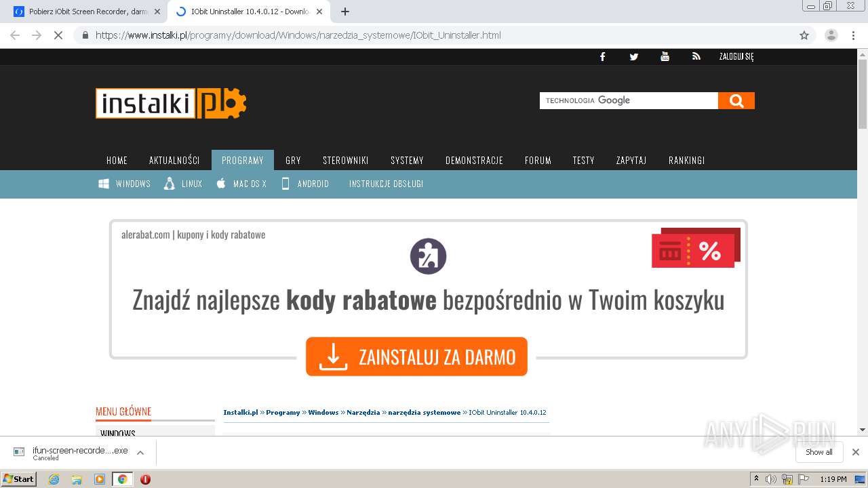Open the INSTRUKCJE OBSŁUGI submenu link
868x488 pixels.
[x=386, y=184]
